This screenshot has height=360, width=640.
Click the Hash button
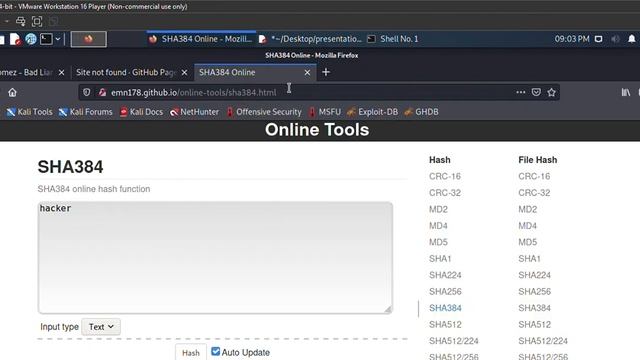tap(191, 353)
